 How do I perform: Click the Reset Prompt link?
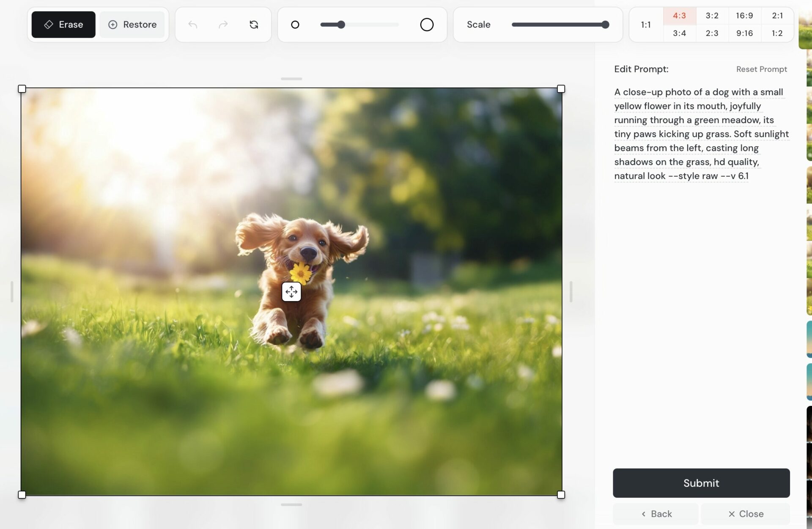[761, 69]
